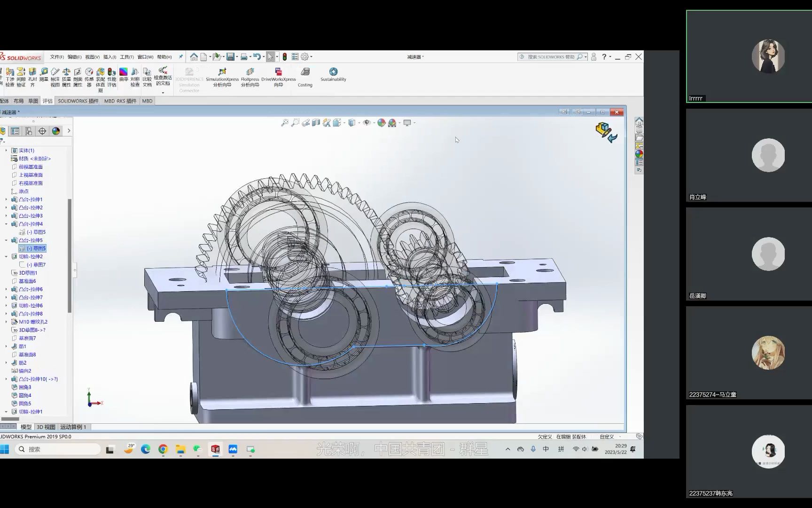Expand the M10 螺纹孔2 node
Screen dimensions: 812x508
click(x=6, y=322)
